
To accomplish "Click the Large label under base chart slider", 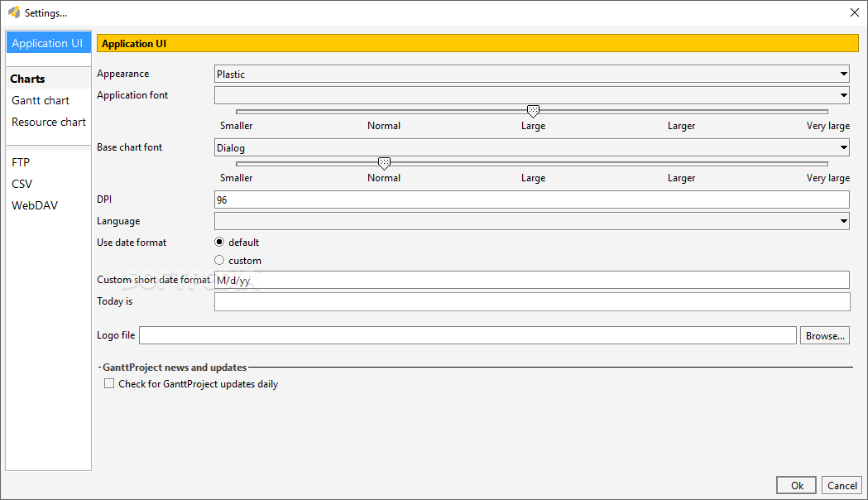I will point(533,178).
